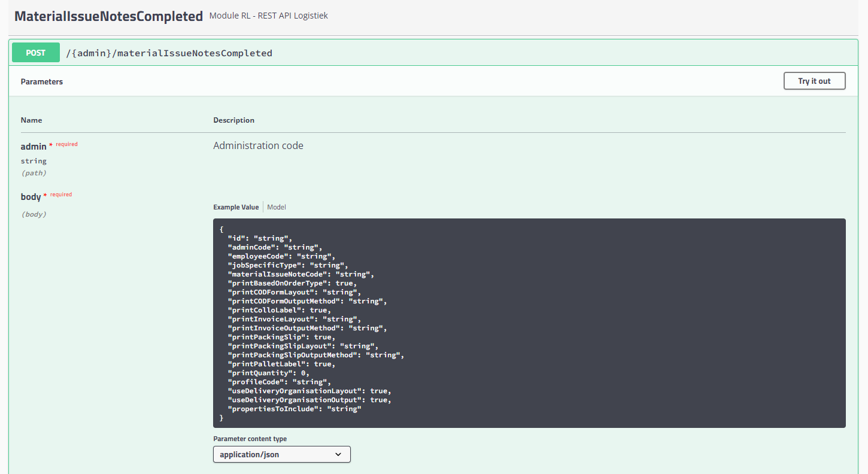Click the "useDeliveryOrganisationLayout" line

point(309,391)
